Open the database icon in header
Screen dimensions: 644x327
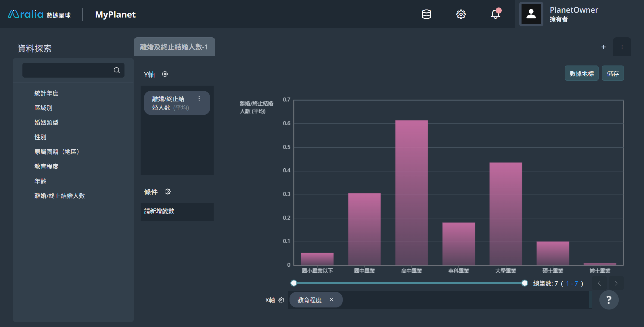[x=426, y=14]
